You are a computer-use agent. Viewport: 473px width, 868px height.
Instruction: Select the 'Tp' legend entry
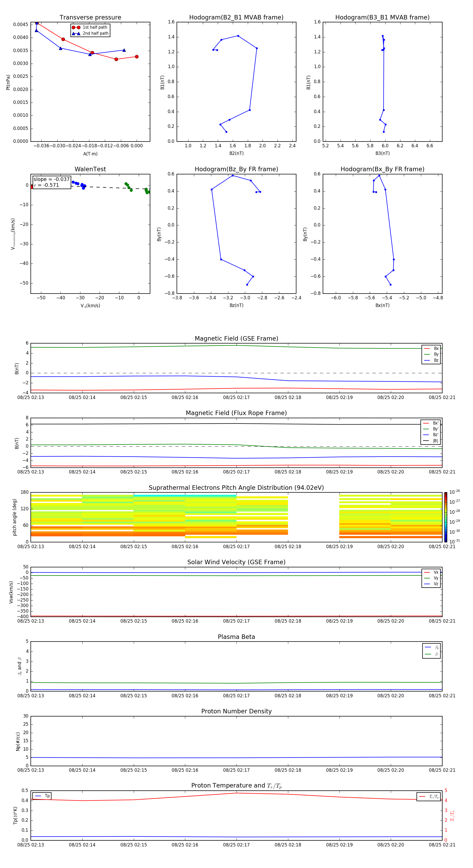tap(42, 796)
